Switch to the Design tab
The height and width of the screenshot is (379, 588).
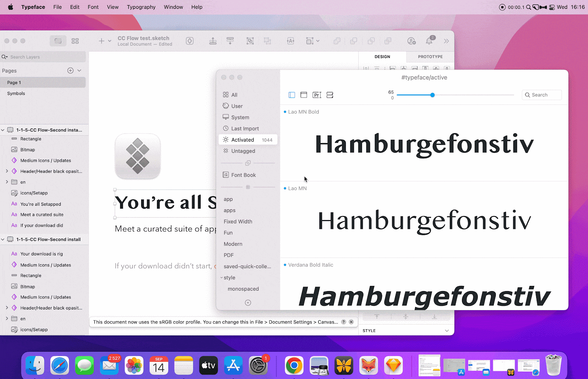click(382, 57)
